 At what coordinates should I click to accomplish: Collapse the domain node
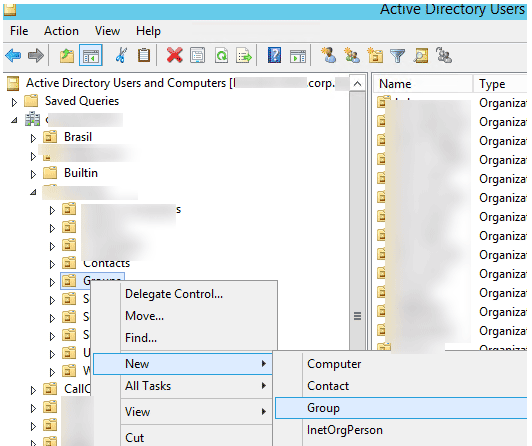click(14, 120)
